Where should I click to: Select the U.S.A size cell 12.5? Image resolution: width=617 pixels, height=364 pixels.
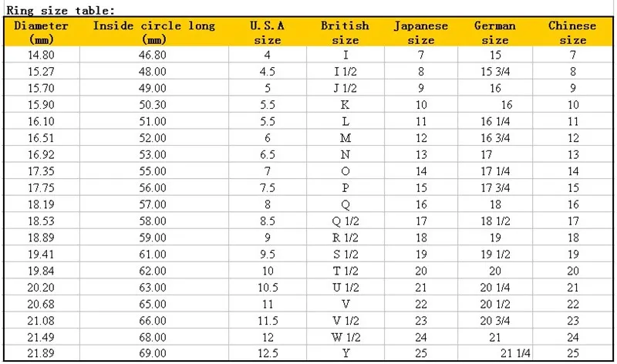click(268, 353)
